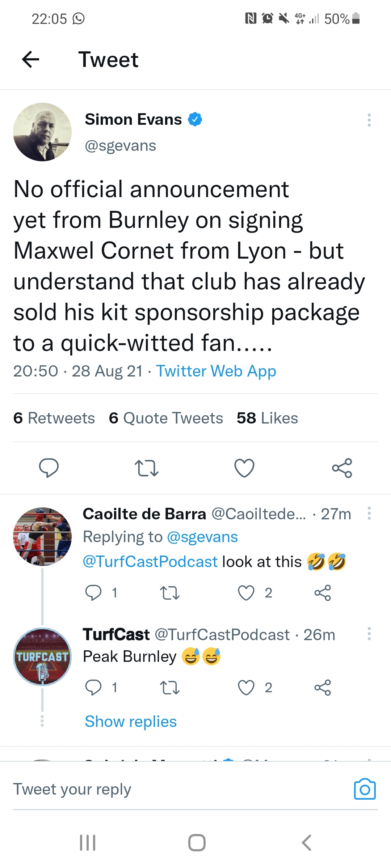Like Simon Evans' main tweet

(x=244, y=468)
